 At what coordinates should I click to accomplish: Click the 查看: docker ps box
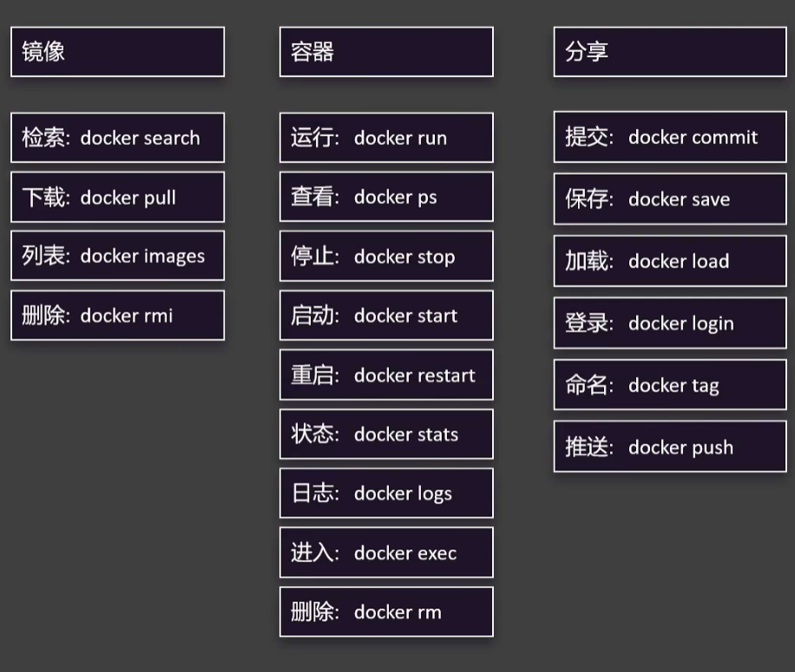[386, 197]
